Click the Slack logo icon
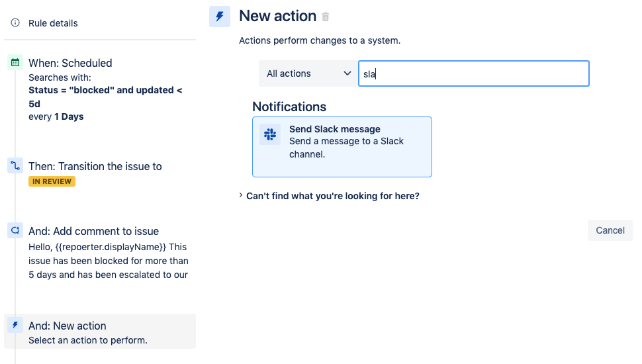The image size is (642, 364). click(x=270, y=134)
